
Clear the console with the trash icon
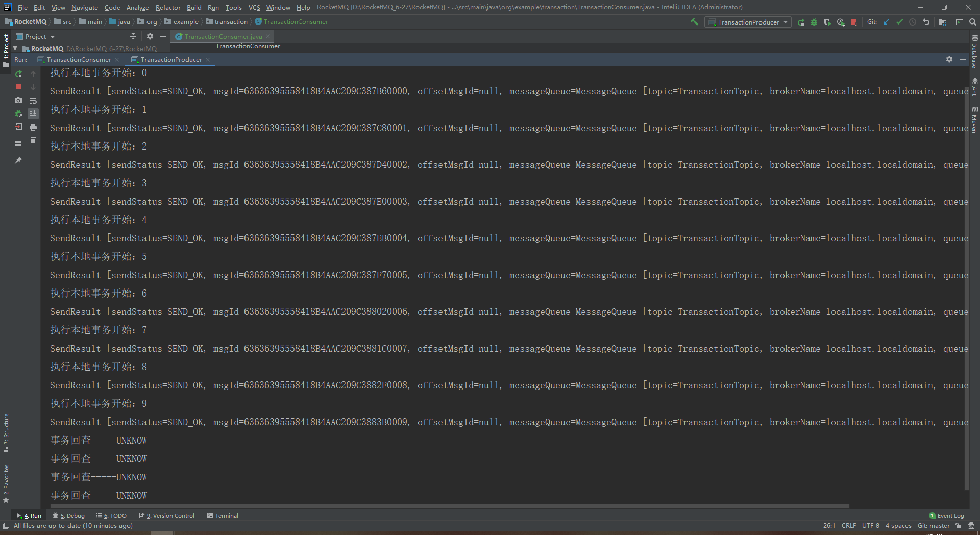[x=33, y=140]
